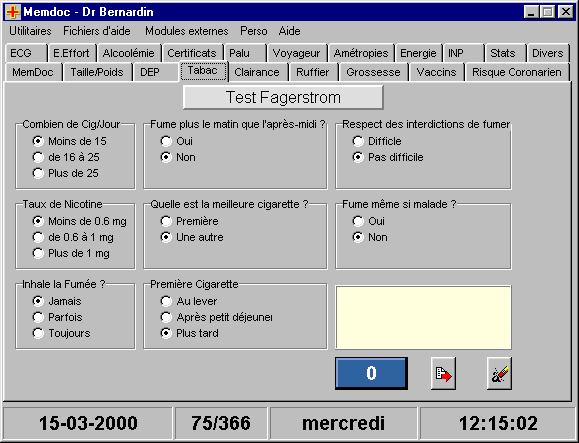The width and height of the screenshot is (579, 443).
Task: Select 'Plus tard' first cigarette option
Action: pyautogui.click(x=190, y=333)
